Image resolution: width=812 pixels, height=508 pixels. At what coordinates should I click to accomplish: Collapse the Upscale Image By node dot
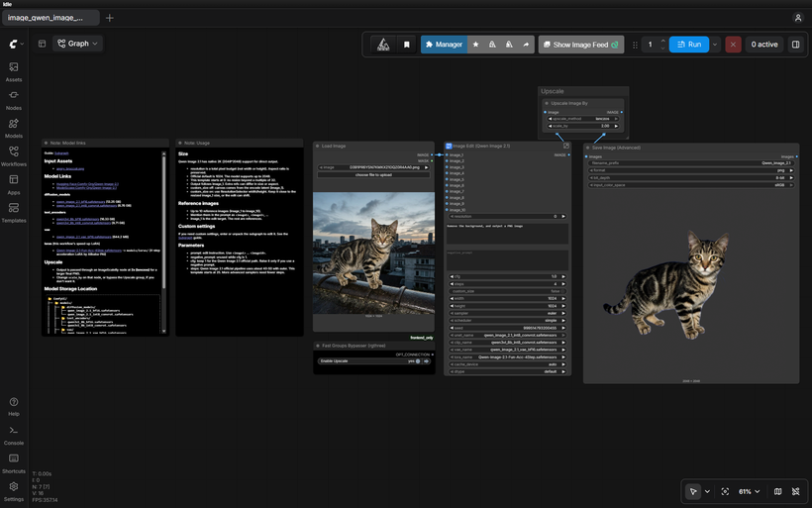click(547, 103)
